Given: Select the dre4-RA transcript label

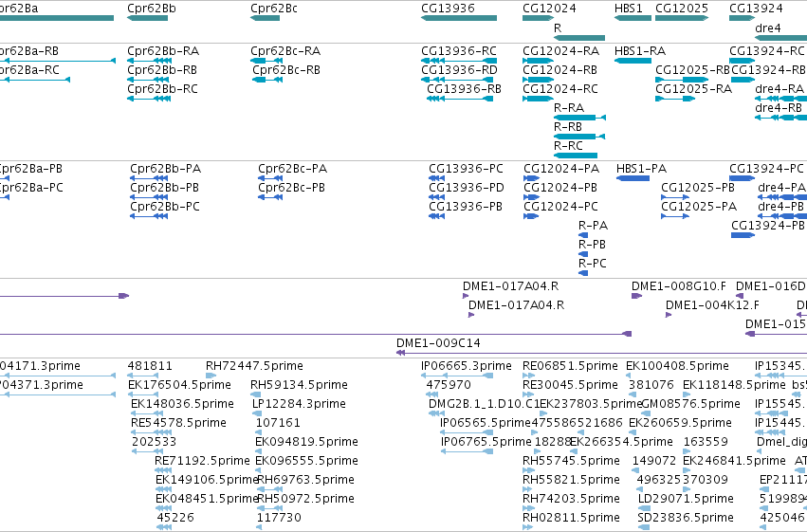Looking at the screenshot, I should 779,89.
